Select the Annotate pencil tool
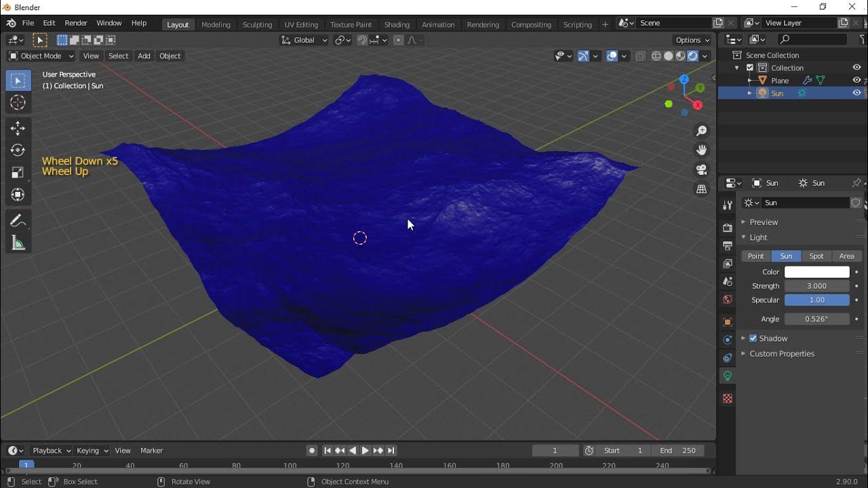 tap(18, 221)
